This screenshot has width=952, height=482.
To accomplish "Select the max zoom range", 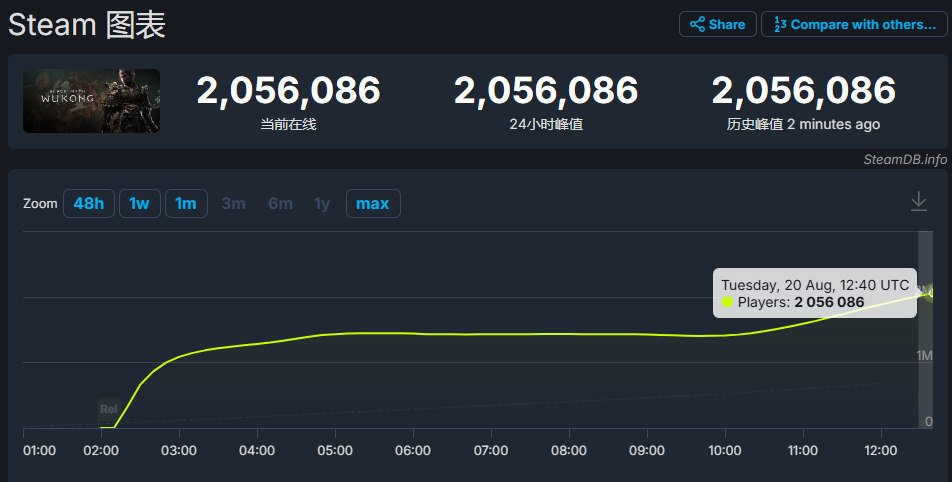I will click(373, 203).
